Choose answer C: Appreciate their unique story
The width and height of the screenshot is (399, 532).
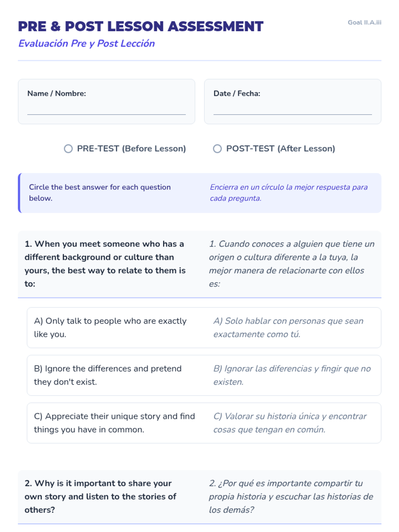point(114,423)
